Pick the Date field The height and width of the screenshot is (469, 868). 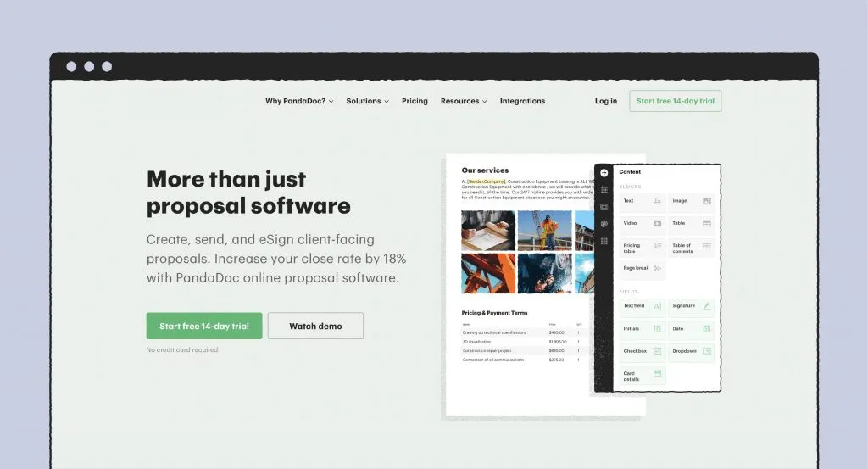point(691,329)
